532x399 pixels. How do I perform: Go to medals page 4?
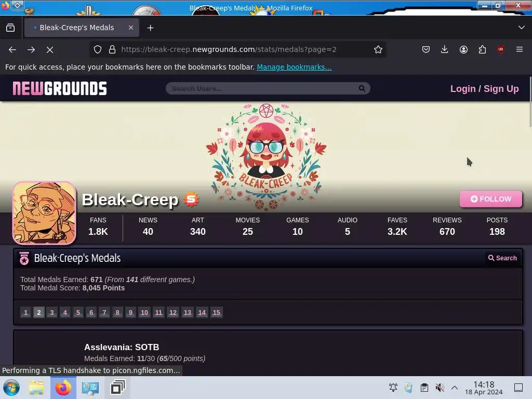click(x=65, y=312)
